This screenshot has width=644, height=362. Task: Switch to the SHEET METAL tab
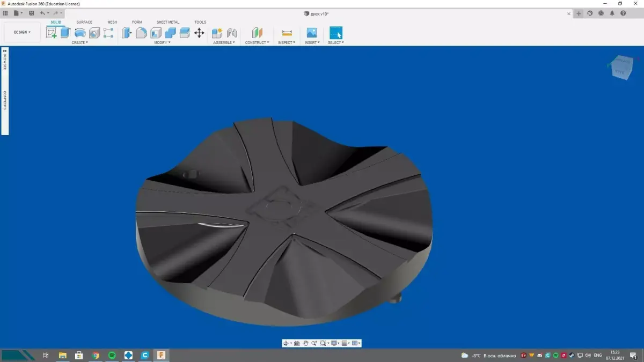click(168, 22)
